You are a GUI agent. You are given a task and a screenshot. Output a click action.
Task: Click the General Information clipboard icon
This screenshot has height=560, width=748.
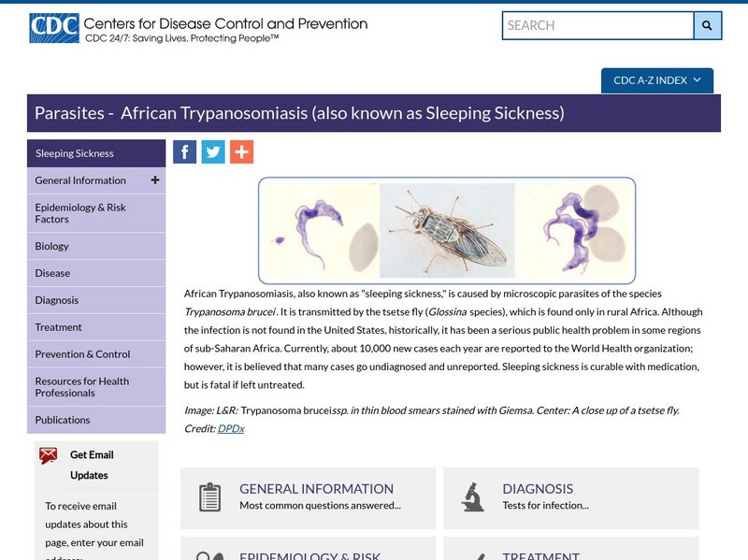[210, 496]
